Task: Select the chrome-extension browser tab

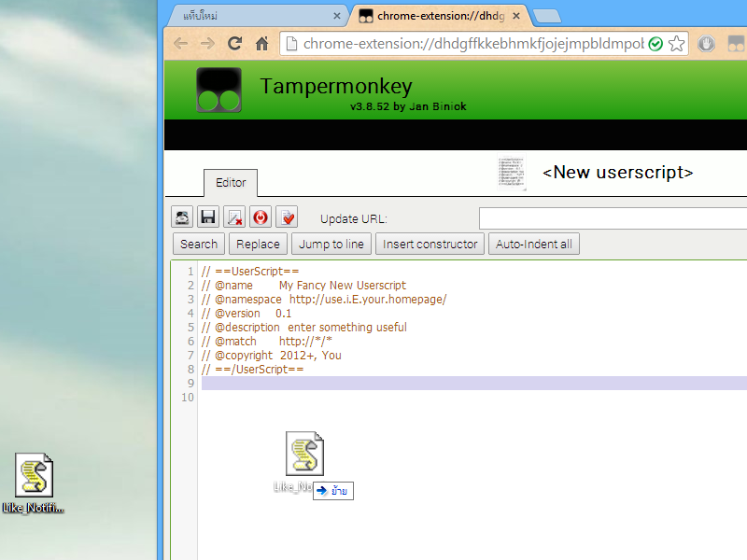Action: [439, 16]
